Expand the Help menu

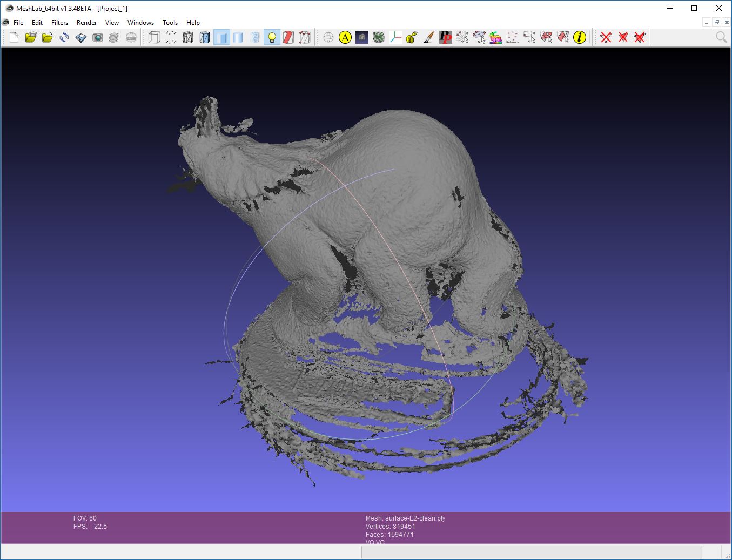[x=193, y=23]
